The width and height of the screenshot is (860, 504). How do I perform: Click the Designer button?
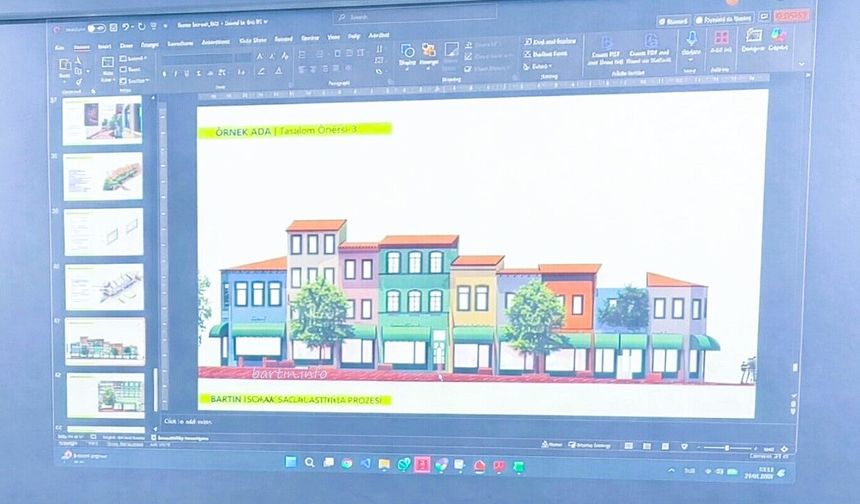pos(753,41)
